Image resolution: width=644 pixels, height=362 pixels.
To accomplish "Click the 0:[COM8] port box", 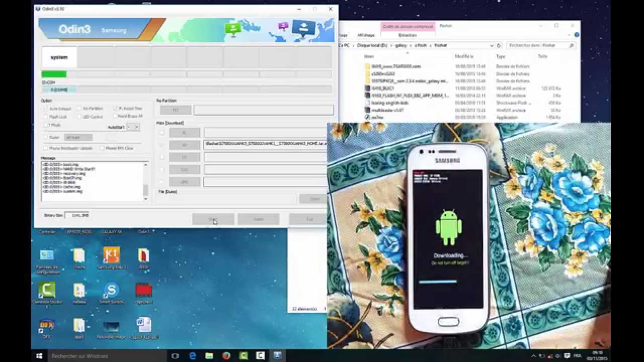I will (59, 89).
